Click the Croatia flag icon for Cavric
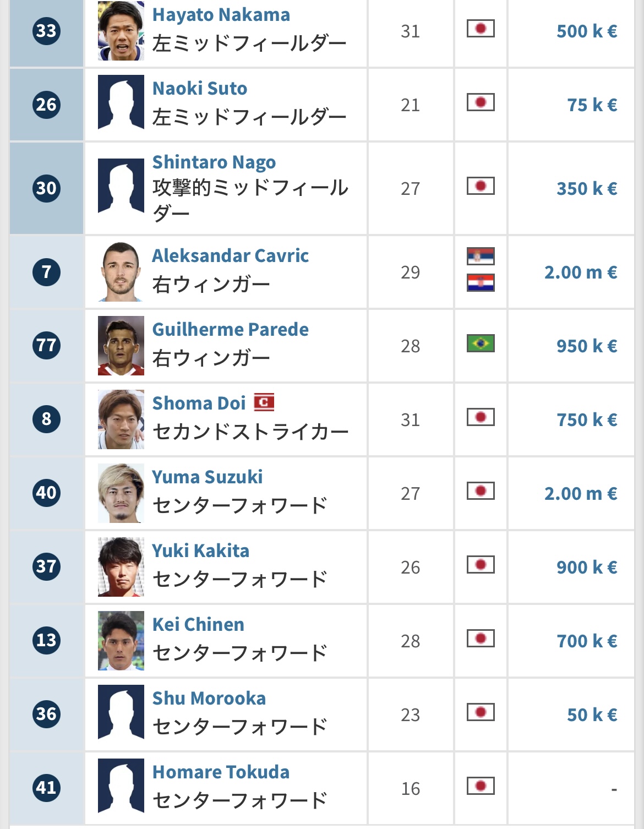This screenshot has height=829, width=644. click(481, 282)
